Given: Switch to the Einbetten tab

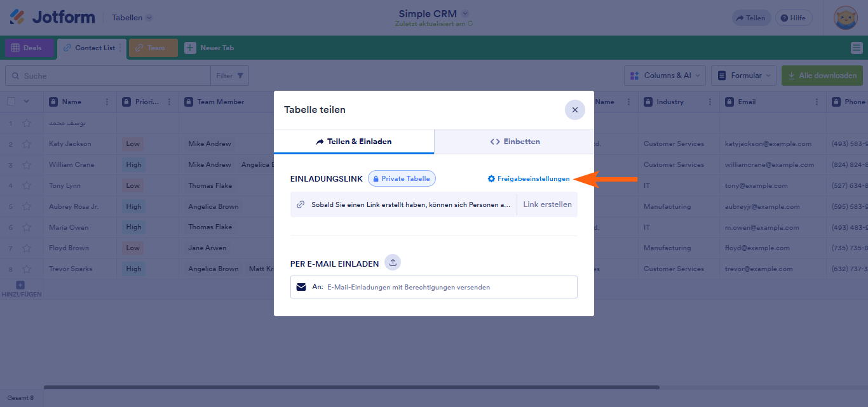Looking at the screenshot, I should pos(514,142).
